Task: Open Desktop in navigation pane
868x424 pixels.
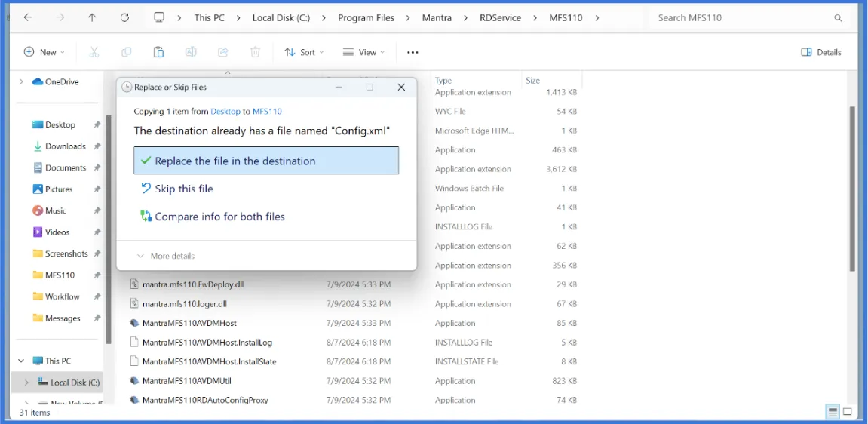Action: click(x=60, y=125)
